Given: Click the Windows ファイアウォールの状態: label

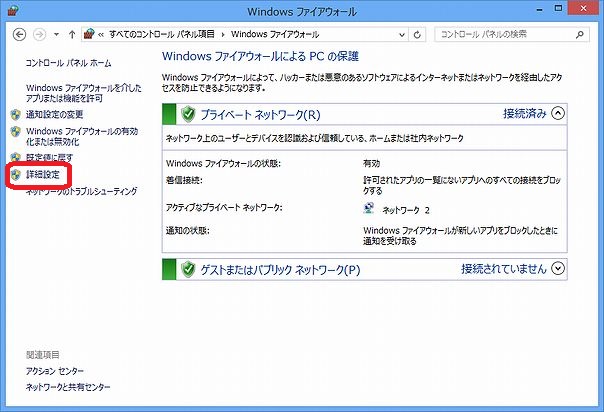Looking at the screenshot, I should click(x=223, y=164).
